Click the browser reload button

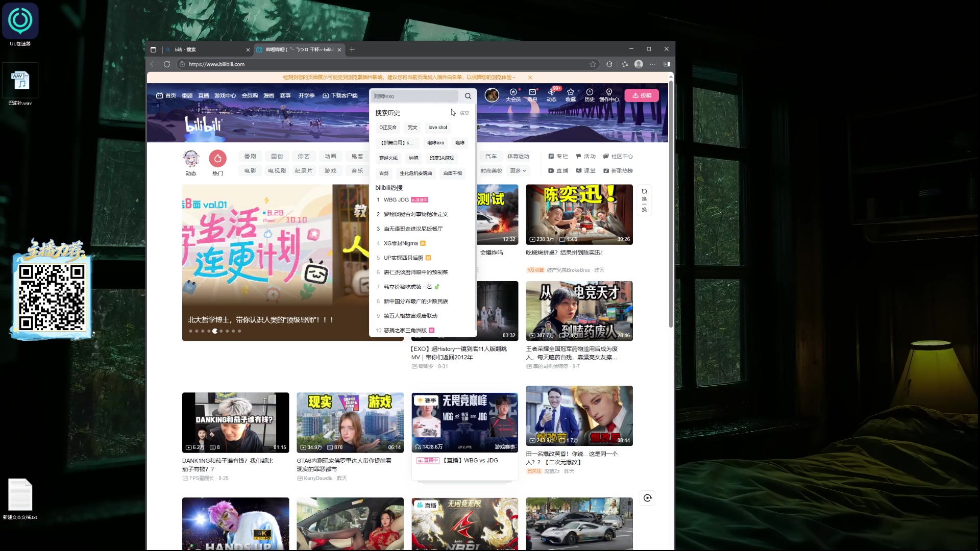[166, 64]
